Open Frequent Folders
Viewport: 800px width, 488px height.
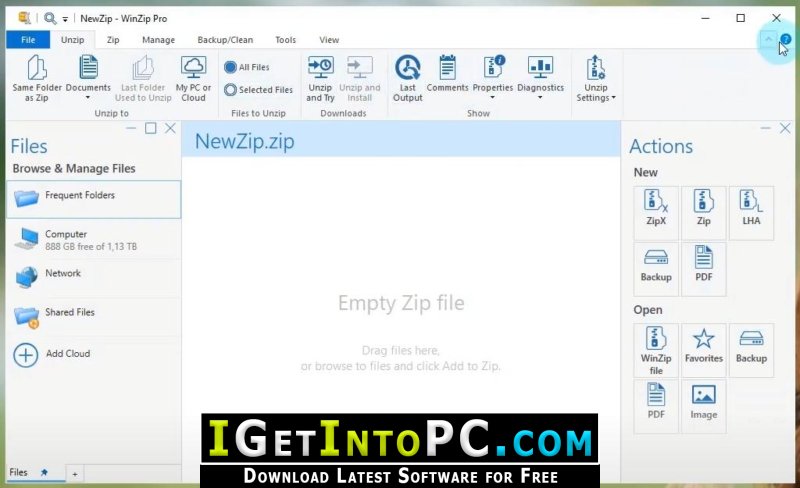tap(94, 199)
